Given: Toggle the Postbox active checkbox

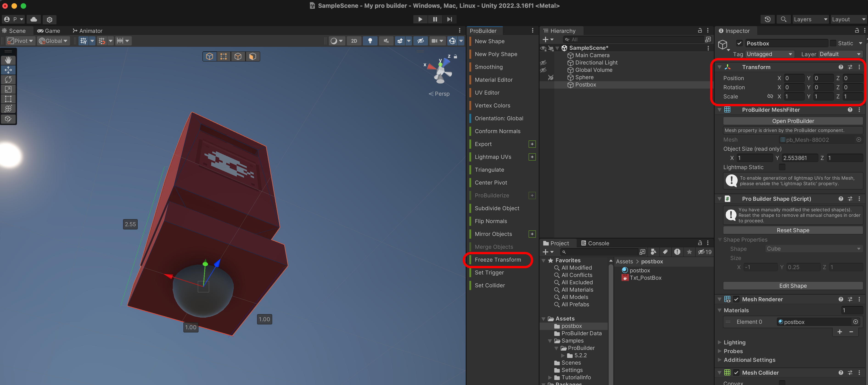Looking at the screenshot, I should pyautogui.click(x=739, y=43).
